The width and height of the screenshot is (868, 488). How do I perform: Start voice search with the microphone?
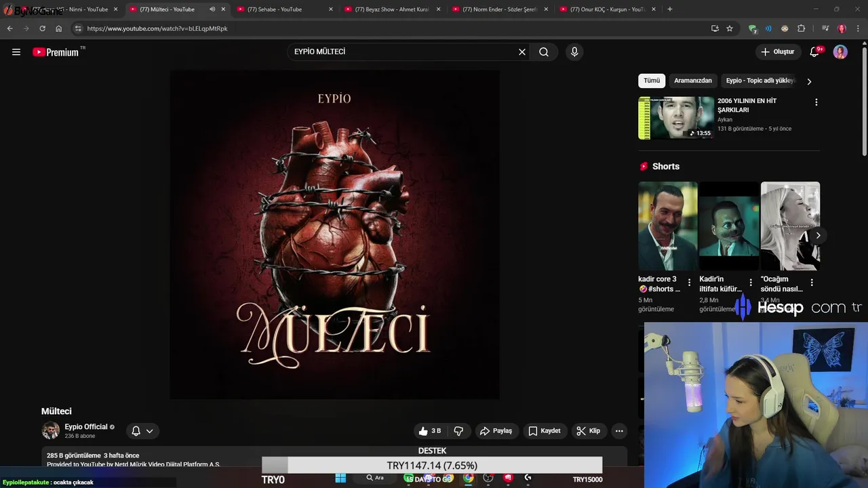tap(574, 52)
